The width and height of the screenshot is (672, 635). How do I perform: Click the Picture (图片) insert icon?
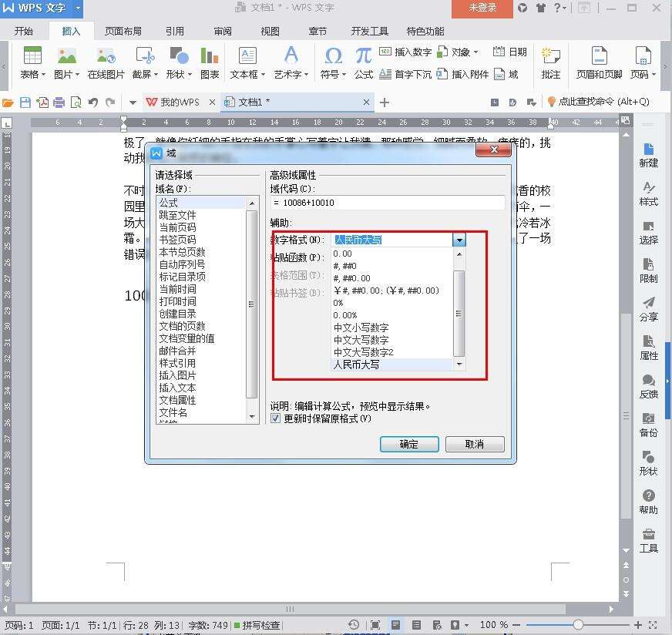click(x=67, y=57)
